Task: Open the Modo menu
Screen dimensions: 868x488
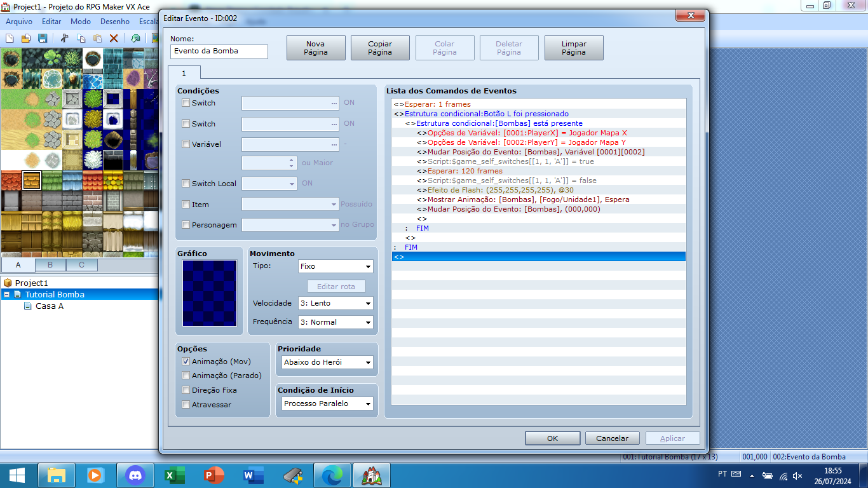Action: (x=81, y=21)
